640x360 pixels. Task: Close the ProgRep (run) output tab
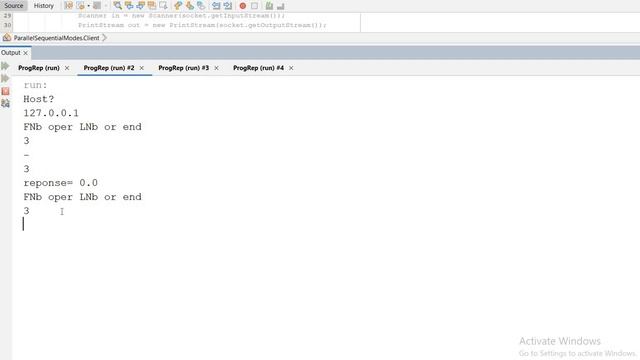(67, 68)
